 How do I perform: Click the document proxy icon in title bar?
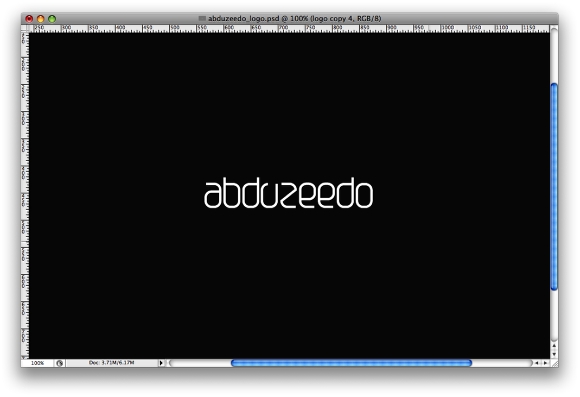[202, 18]
